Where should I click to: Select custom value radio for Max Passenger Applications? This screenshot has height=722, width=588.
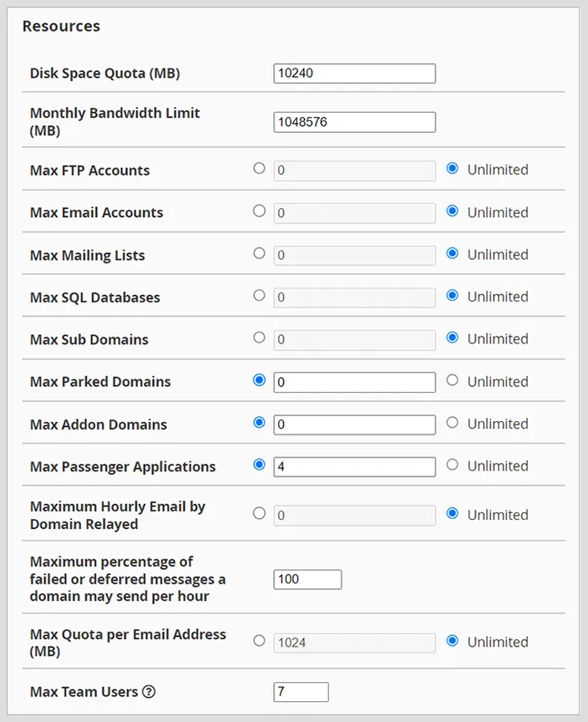pyautogui.click(x=259, y=465)
